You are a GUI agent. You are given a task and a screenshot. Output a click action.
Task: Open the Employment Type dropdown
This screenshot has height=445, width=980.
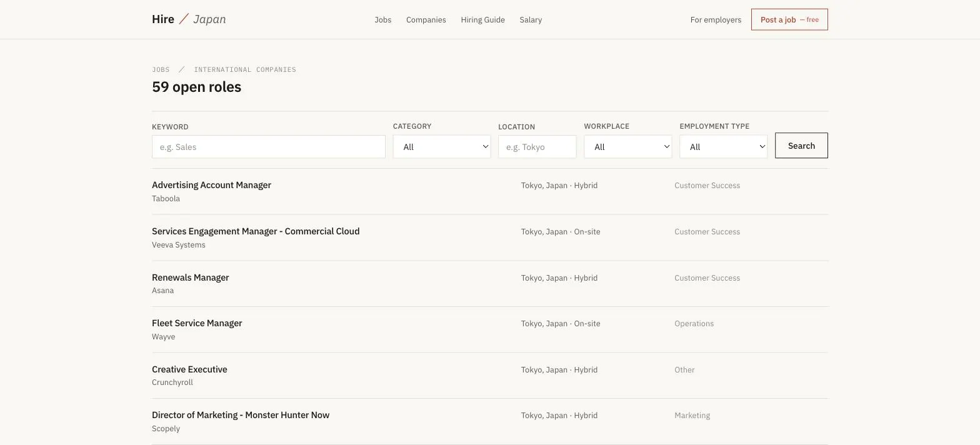724,147
